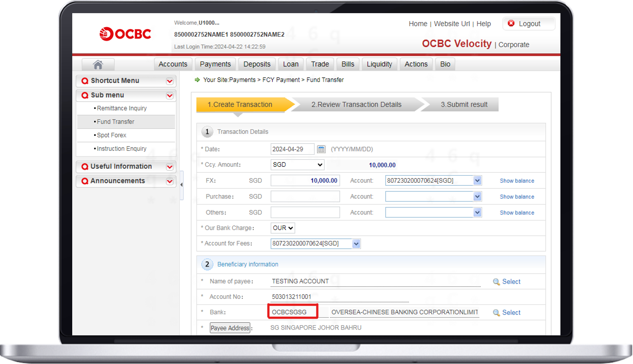Click the Others amount input field

coord(305,213)
